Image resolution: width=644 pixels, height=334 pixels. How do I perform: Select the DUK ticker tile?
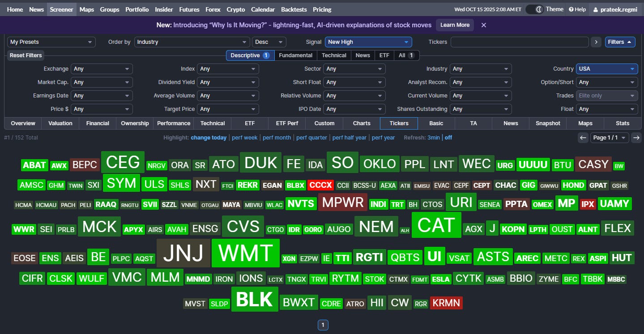pyautogui.click(x=260, y=163)
